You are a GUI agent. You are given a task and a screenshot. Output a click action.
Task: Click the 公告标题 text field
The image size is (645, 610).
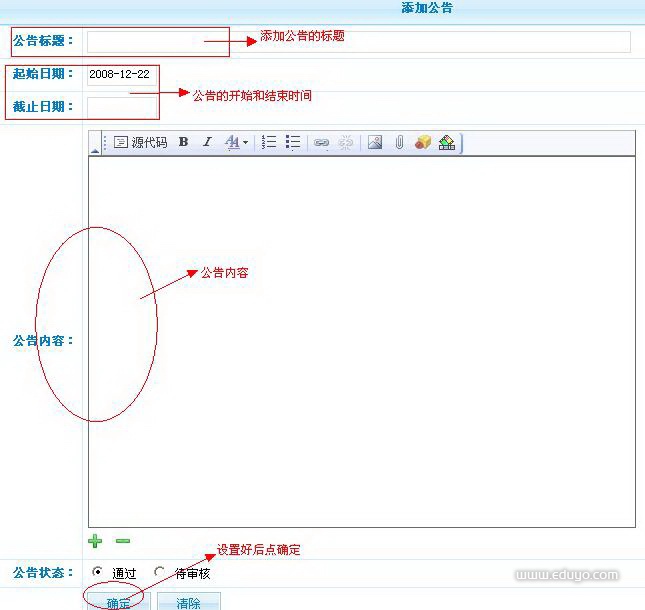coord(358,41)
